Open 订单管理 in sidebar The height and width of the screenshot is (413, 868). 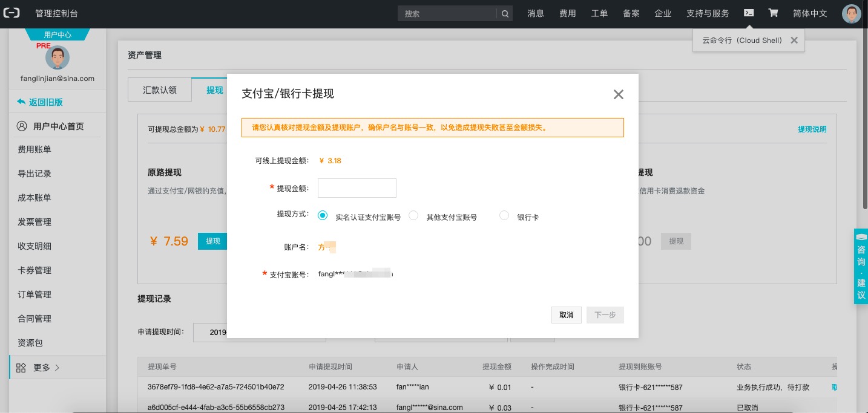[35, 294]
